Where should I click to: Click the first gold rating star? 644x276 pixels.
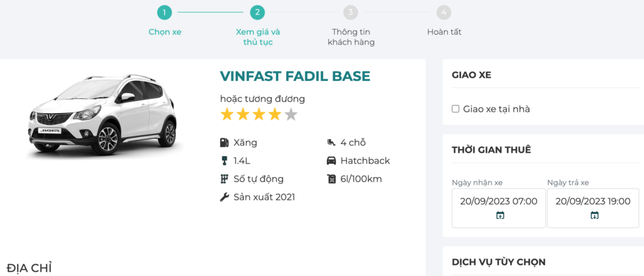point(226,114)
